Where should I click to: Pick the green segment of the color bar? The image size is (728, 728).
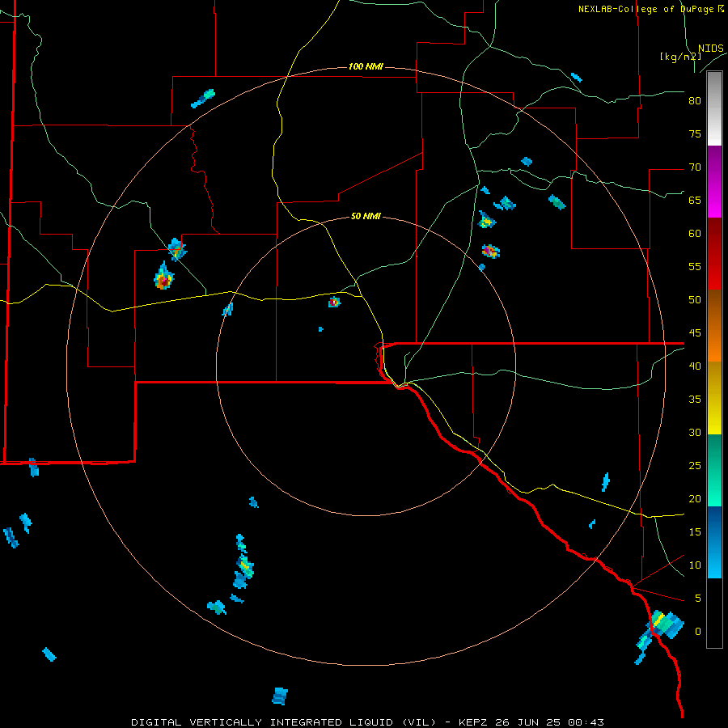(x=714, y=470)
